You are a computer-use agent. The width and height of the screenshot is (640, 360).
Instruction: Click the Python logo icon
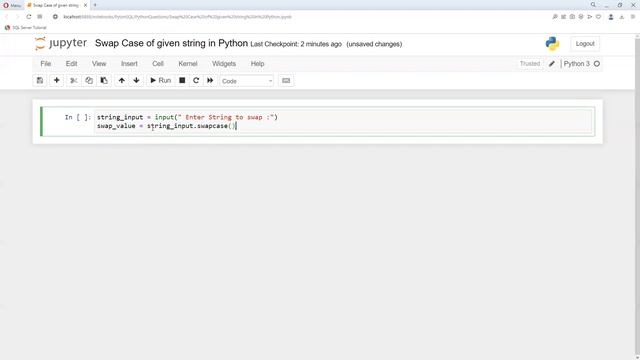point(552,44)
